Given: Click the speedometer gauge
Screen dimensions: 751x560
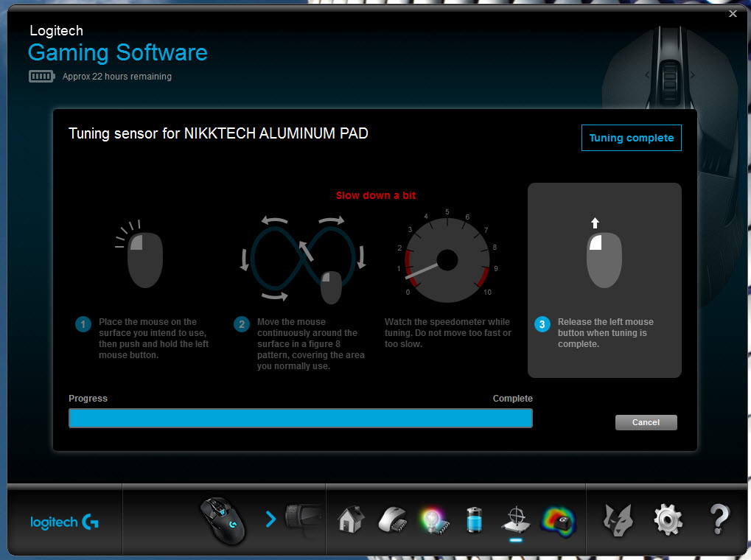Looking at the screenshot, I should tap(447, 258).
